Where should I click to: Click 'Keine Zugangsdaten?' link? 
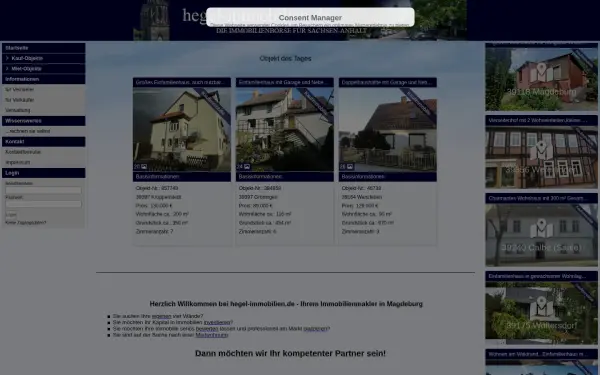(x=26, y=223)
